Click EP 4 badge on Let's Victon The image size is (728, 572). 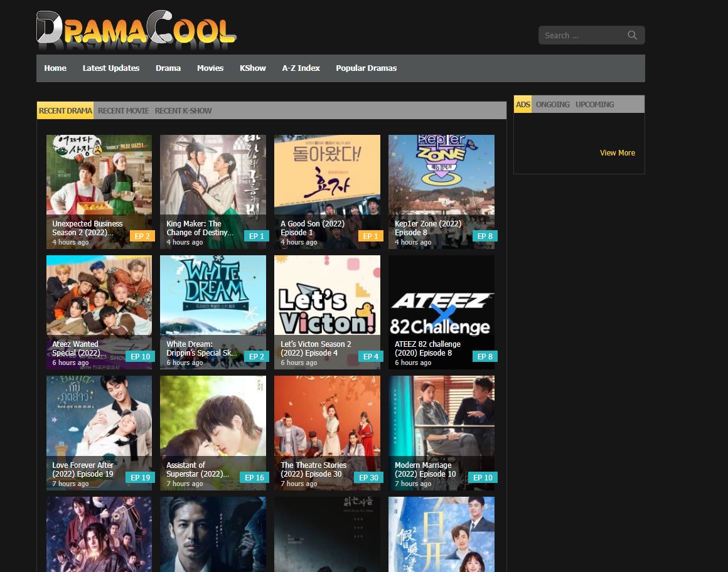(x=370, y=356)
